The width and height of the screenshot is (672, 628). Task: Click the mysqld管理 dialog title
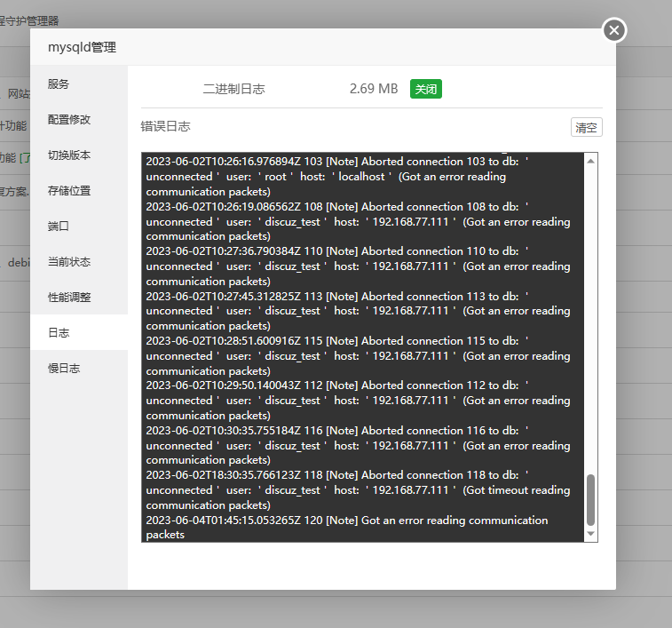82,47
